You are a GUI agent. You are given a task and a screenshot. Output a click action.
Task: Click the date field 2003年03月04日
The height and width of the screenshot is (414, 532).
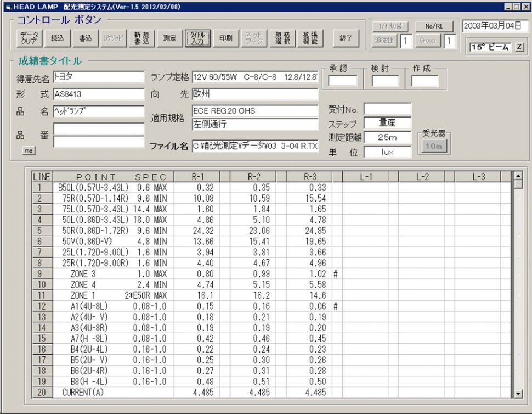click(496, 26)
